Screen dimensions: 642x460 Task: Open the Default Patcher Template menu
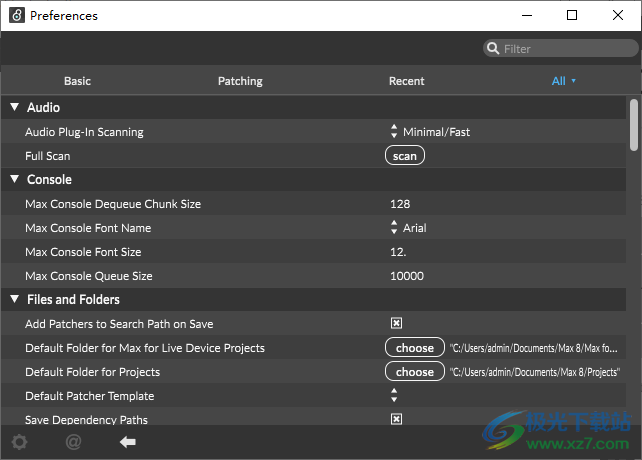[x=394, y=395]
